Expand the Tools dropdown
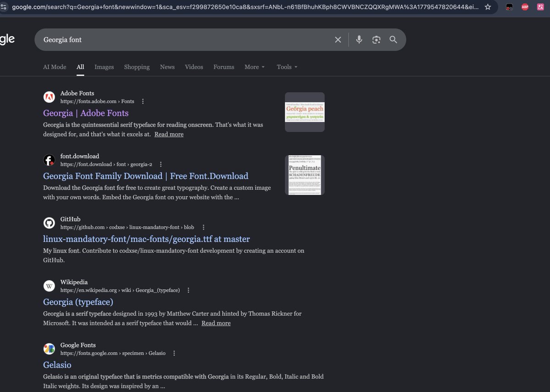The width and height of the screenshot is (550, 392). click(287, 67)
